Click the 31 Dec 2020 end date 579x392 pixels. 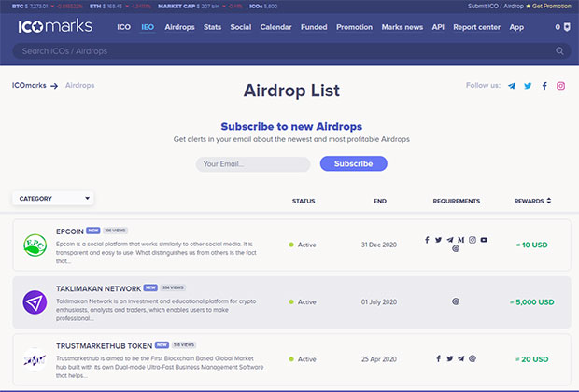pos(379,245)
